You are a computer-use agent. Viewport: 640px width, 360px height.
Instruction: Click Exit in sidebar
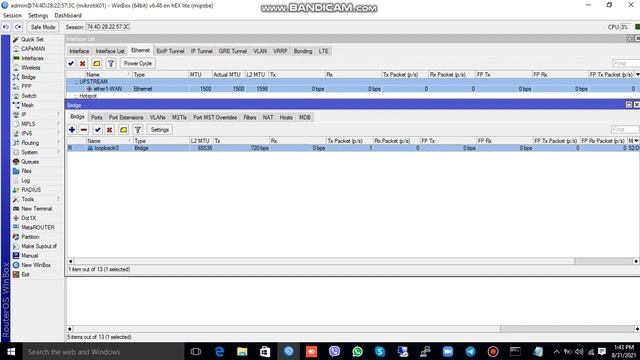[25, 274]
